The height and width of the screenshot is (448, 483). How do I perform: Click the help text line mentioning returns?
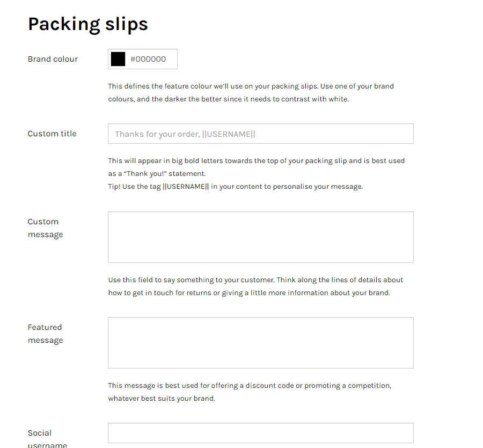point(248,293)
